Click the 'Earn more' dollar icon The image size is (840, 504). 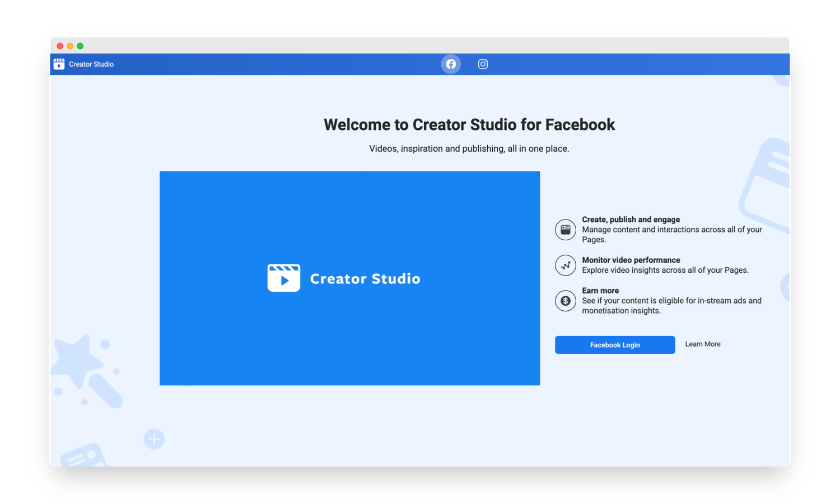point(565,301)
